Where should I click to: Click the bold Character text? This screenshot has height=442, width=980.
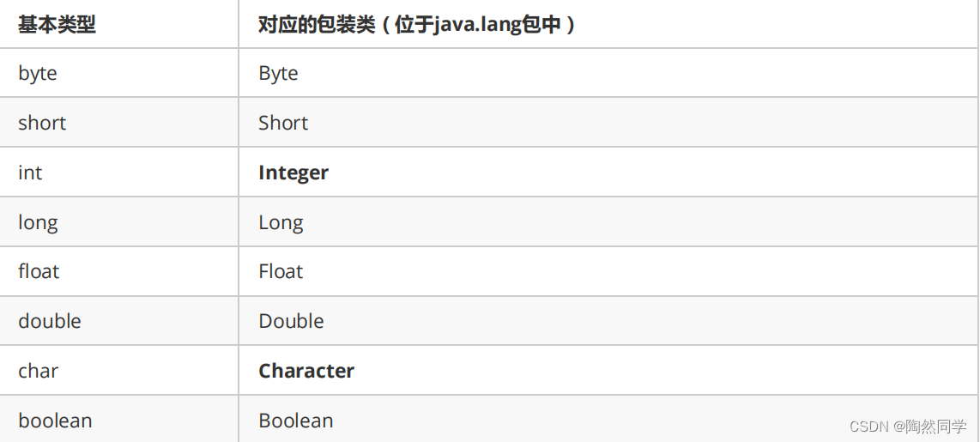(306, 371)
